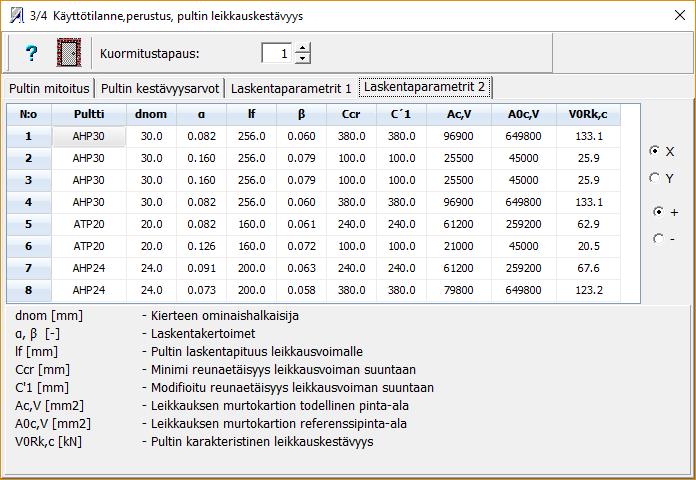Image resolution: width=696 pixels, height=480 pixels.
Task: Select Laskentaparametrit 2 tab
Action: pos(424,87)
